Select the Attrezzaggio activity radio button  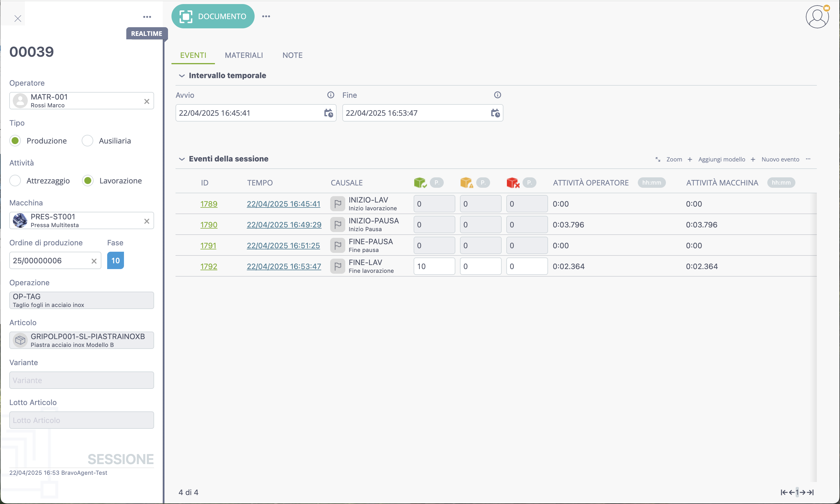tap(15, 181)
